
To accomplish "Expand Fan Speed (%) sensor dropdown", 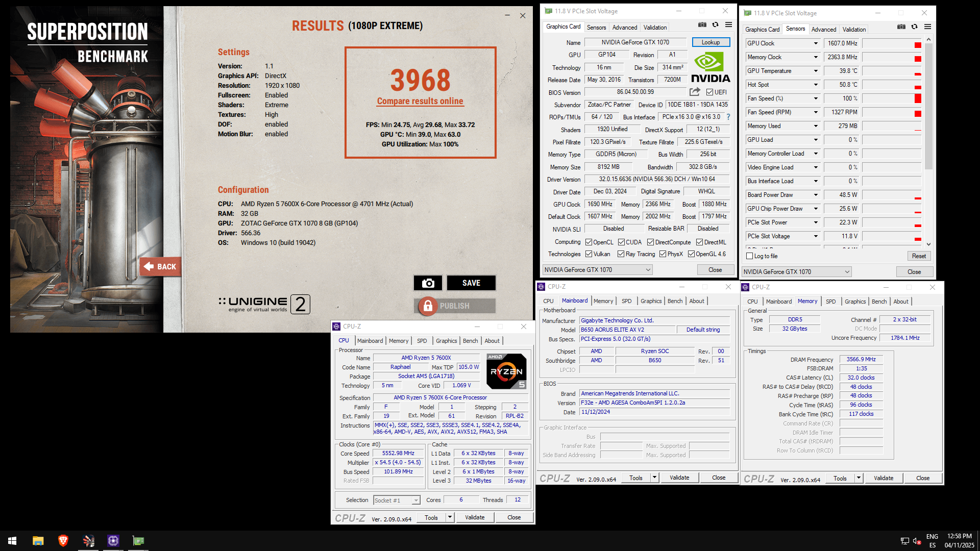I will pyautogui.click(x=816, y=98).
